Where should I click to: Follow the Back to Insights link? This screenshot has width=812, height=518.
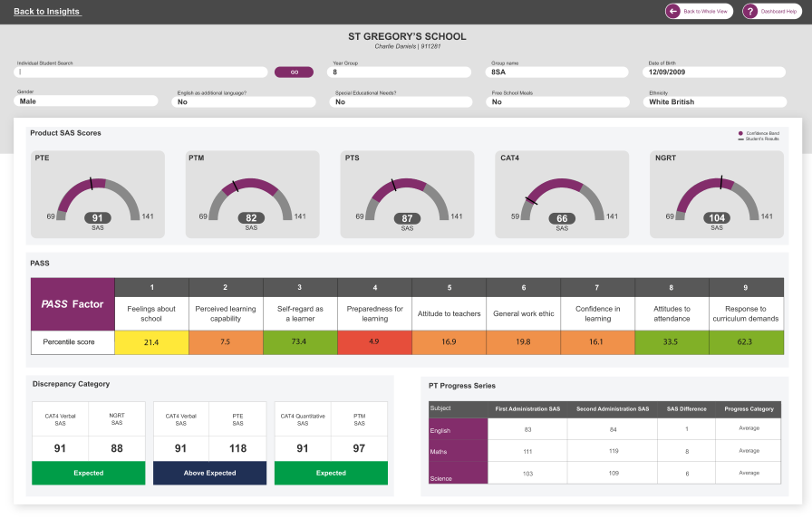(x=47, y=12)
